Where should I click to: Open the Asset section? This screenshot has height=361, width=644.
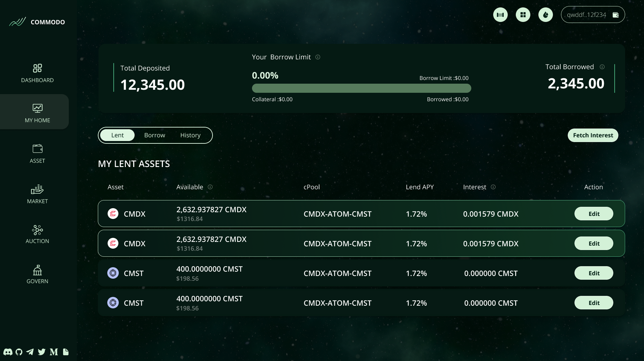37,154
